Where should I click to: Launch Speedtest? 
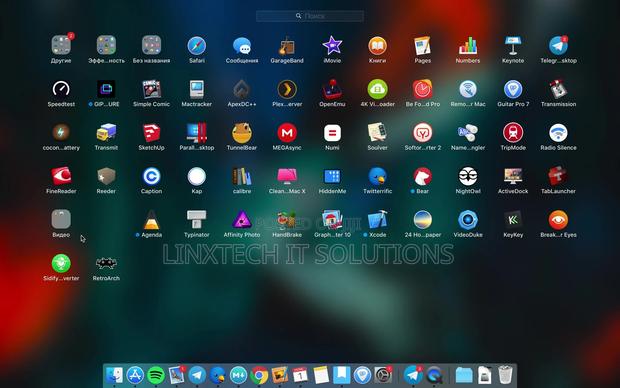pyautogui.click(x=61, y=89)
